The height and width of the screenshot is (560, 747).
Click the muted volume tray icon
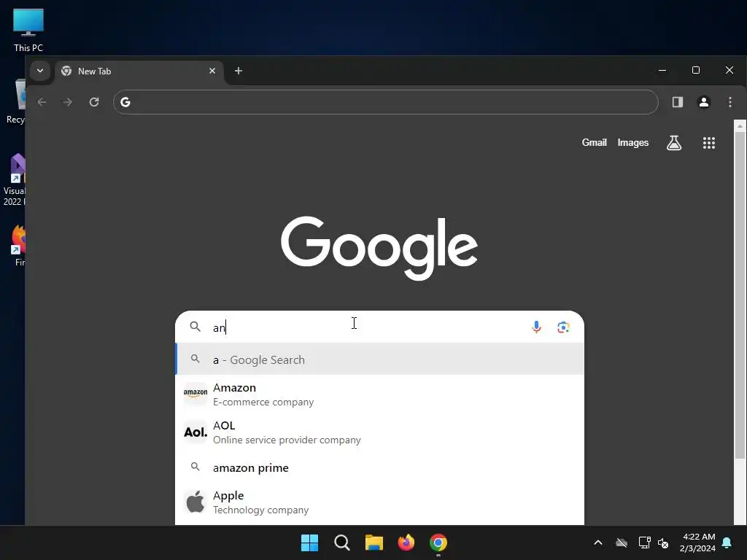663,542
